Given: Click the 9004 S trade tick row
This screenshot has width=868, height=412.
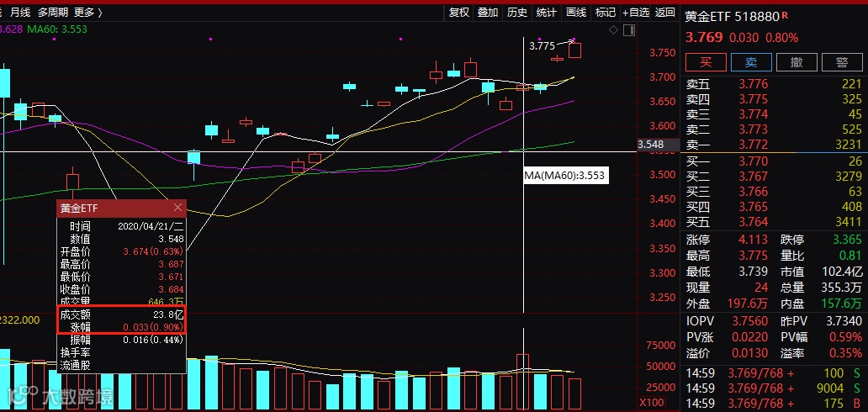Looking at the screenshot, I should pyautogui.click(x=774, y=388).
